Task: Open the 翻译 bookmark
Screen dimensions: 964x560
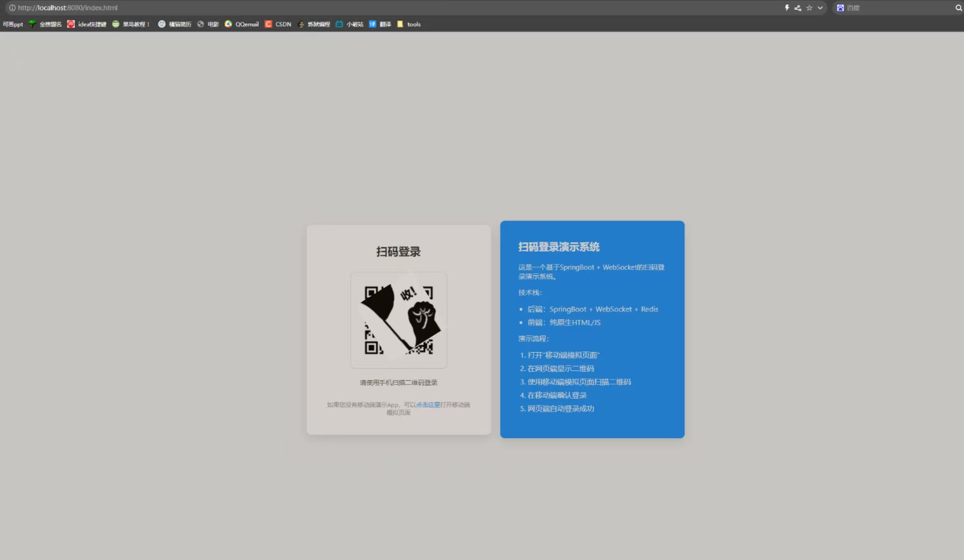Action: coord(380,24)
